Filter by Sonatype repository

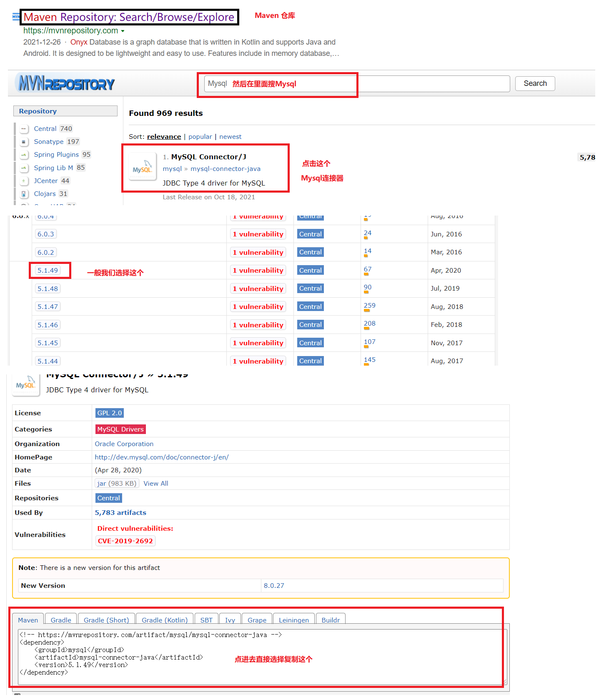pos(49,142)
